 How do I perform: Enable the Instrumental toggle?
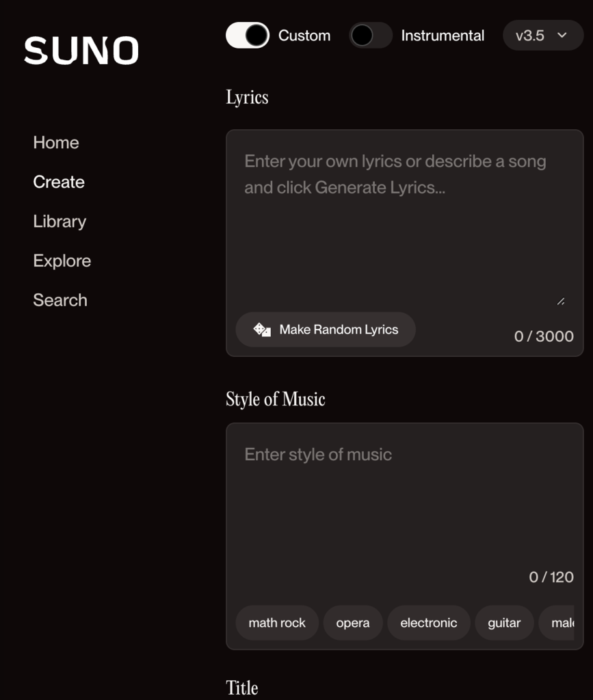371,36
